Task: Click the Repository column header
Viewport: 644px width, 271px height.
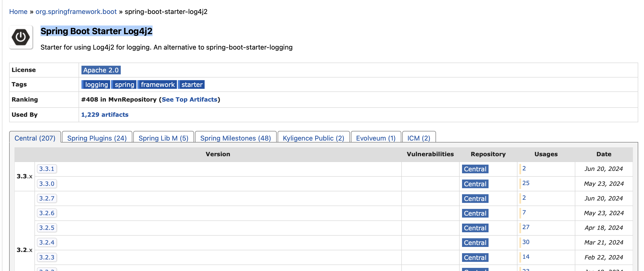Action: point(488,154)
